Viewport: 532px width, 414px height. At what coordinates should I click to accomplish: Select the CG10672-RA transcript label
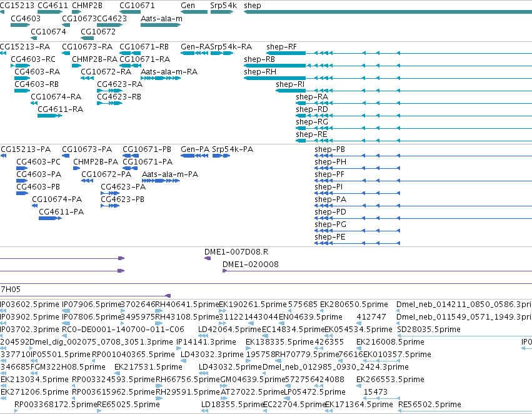[106, 72]
